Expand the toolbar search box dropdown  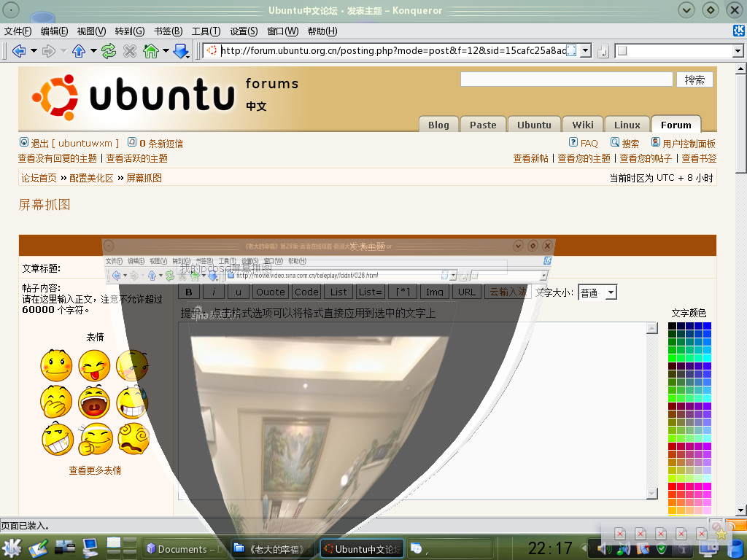click(738, 50)
